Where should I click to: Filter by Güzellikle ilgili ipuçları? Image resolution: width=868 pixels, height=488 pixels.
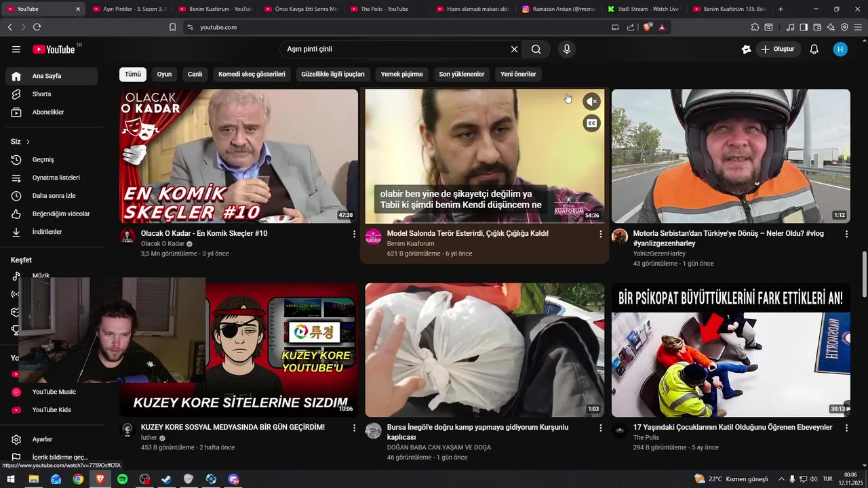(333, 74)
